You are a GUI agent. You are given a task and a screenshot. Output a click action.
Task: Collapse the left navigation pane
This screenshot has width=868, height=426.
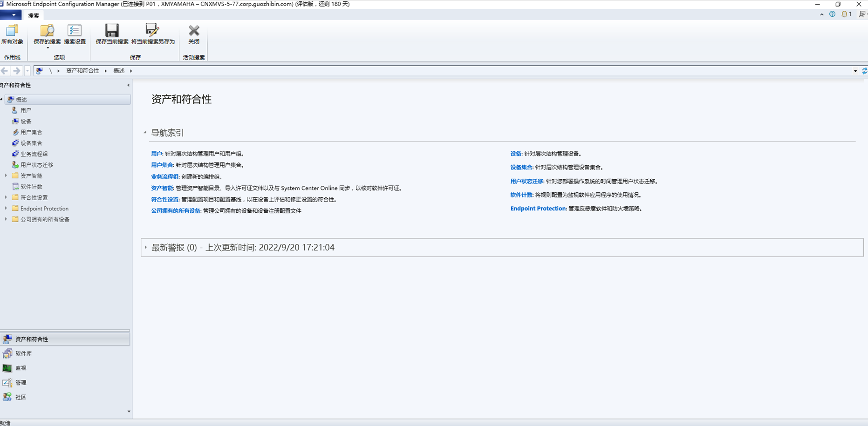(x=128, y=85)
